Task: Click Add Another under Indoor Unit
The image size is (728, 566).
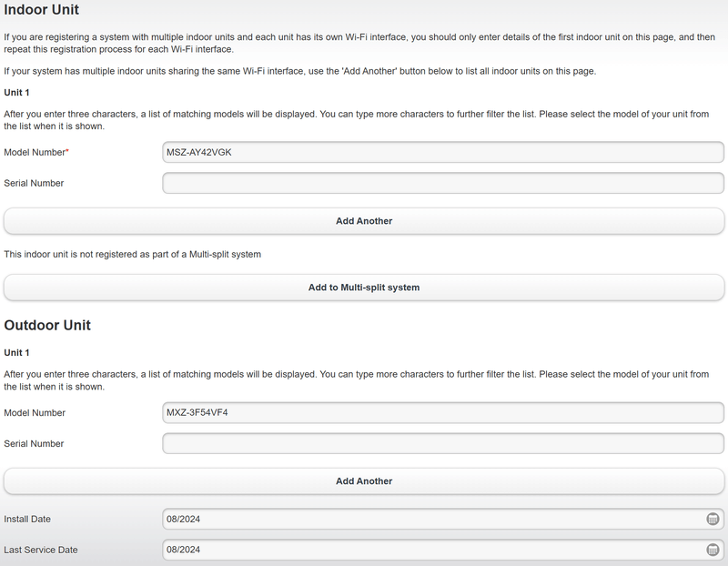Action: (x=364, y=221)
